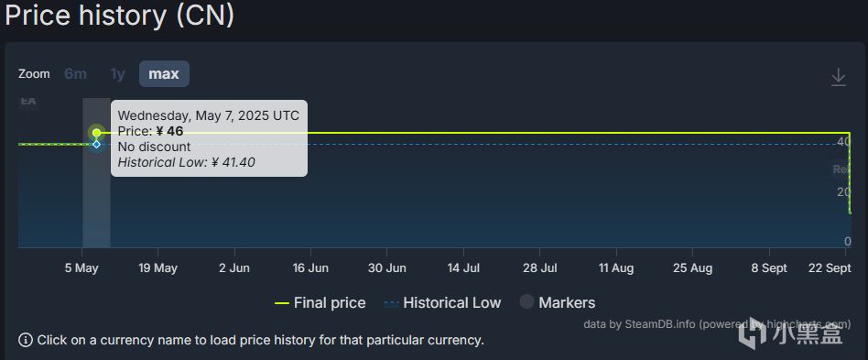
Task: Click the Price history (CN) heading
Action: pyautogui.click(x=120, y=16)
